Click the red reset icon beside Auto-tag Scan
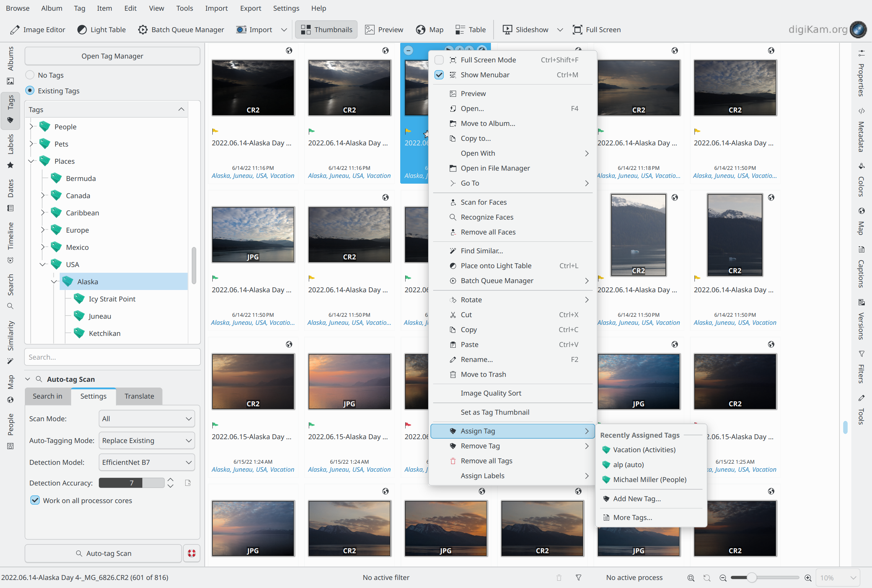The height and width of the screenshot is (588, 872). [x=192, y=553]
